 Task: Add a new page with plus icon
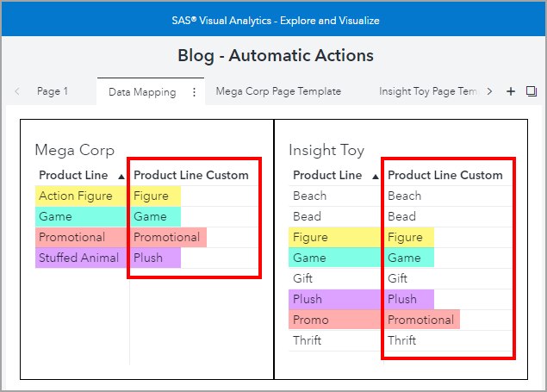[511, 91]
